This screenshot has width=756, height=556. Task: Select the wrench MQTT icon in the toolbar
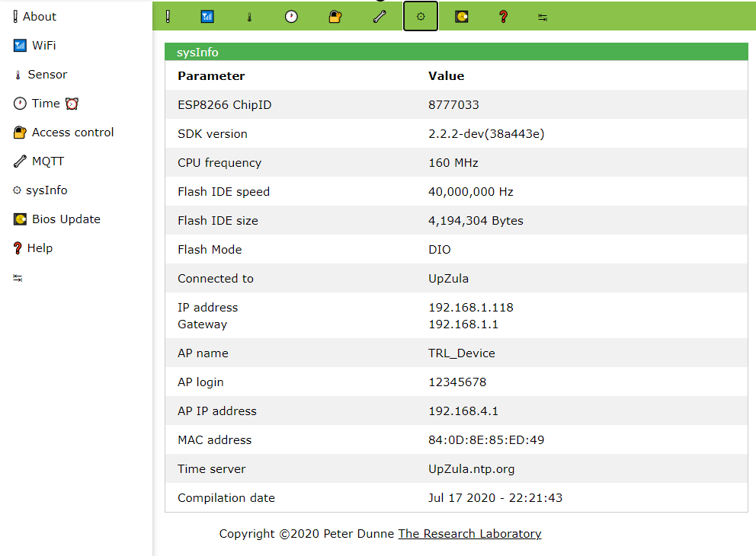(x=380, y=16)
